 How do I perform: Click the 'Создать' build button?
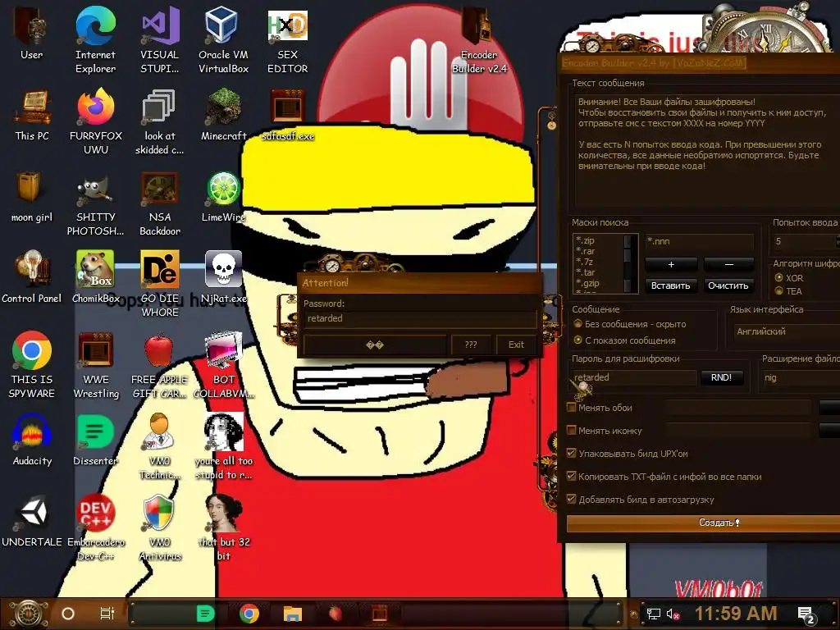pyautogui.click(x=703, y=523)
